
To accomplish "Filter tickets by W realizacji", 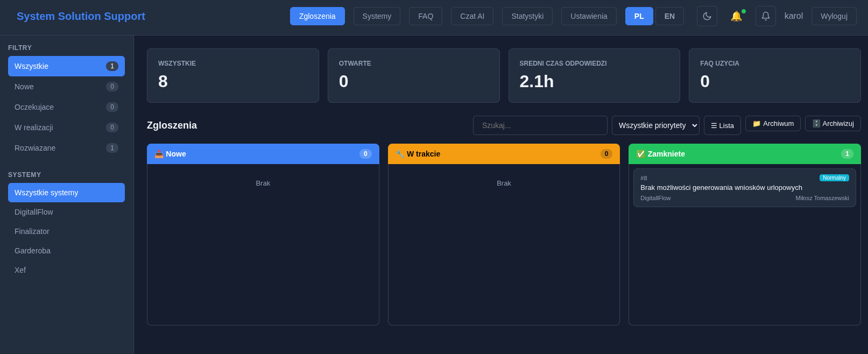I will pyautogui.click(x=66, y=128).
